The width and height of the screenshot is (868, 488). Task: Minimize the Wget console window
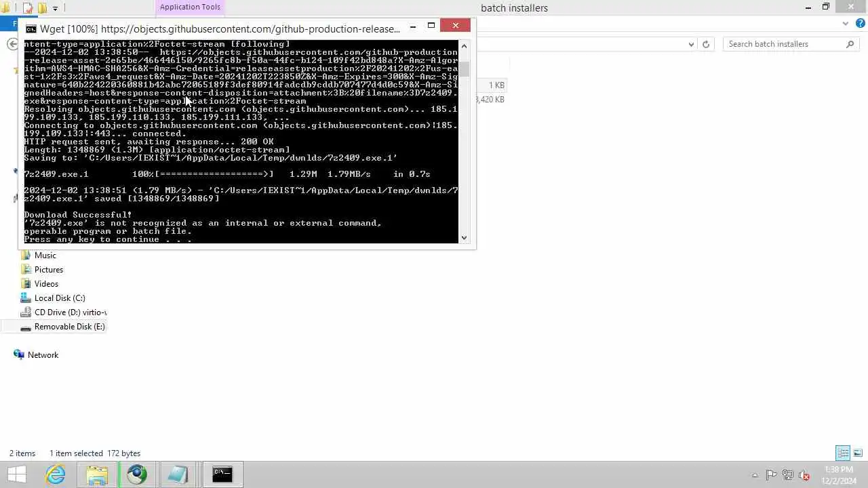pos(413,26)
